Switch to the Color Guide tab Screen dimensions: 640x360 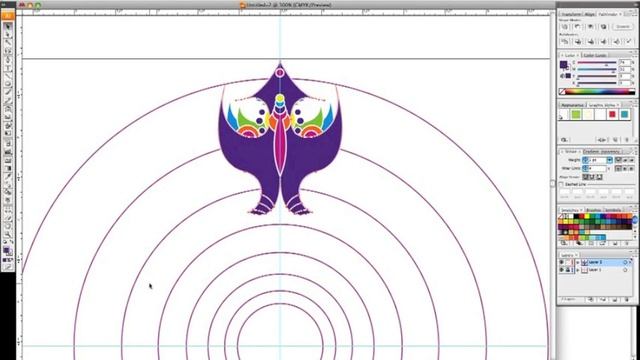click(x=595, y=55)
